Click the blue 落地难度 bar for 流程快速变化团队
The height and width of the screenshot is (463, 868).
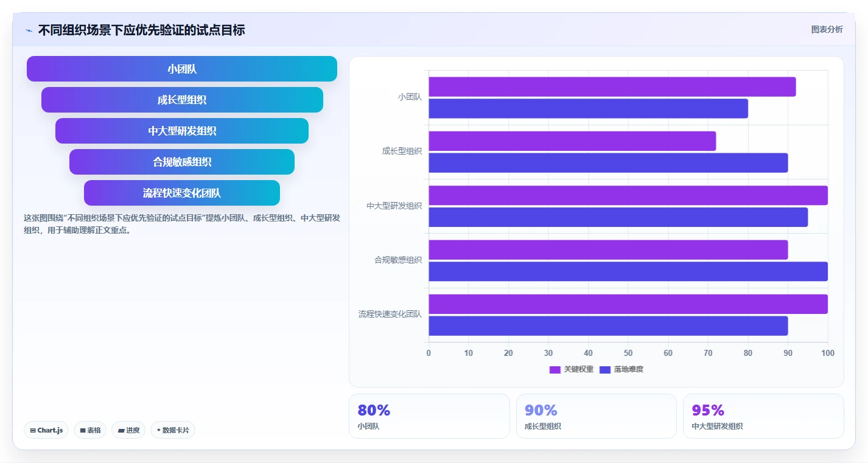(609, 325)
